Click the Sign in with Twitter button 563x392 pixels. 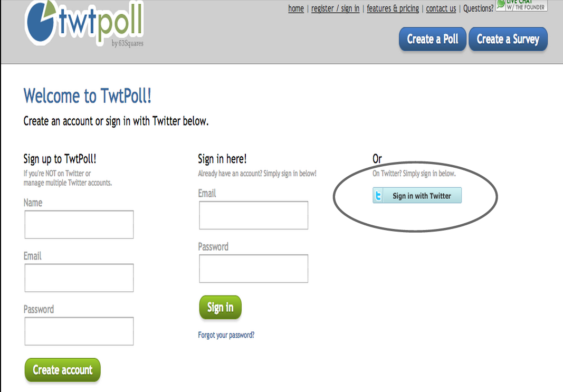tap(417, 196)
